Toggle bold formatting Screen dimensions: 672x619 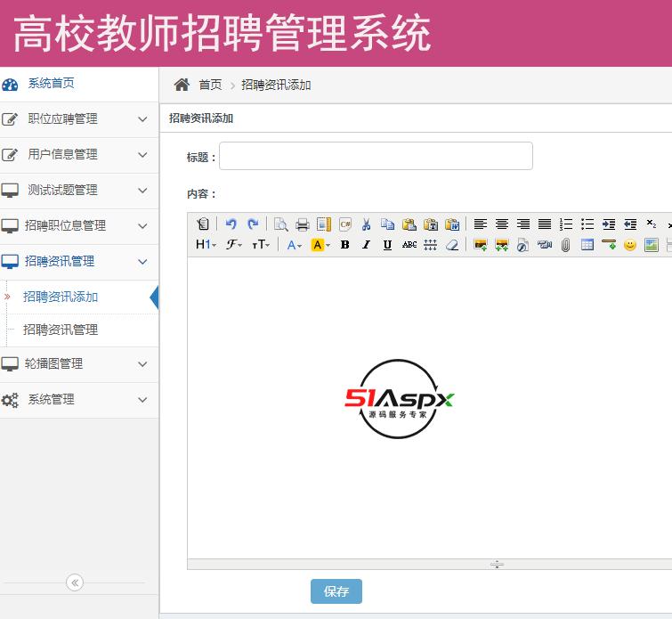[x=345, y=245]
